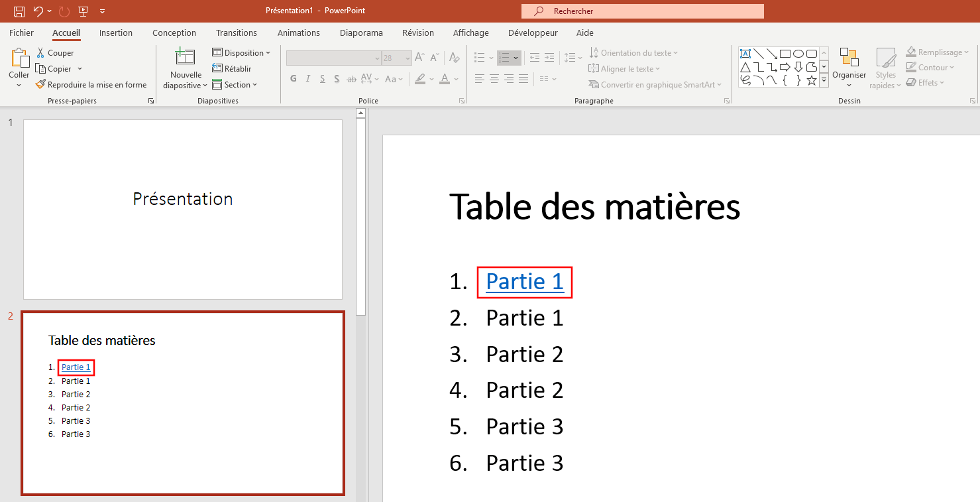Click the Rechercher search box
980x502 pixels.
[643, 11]
